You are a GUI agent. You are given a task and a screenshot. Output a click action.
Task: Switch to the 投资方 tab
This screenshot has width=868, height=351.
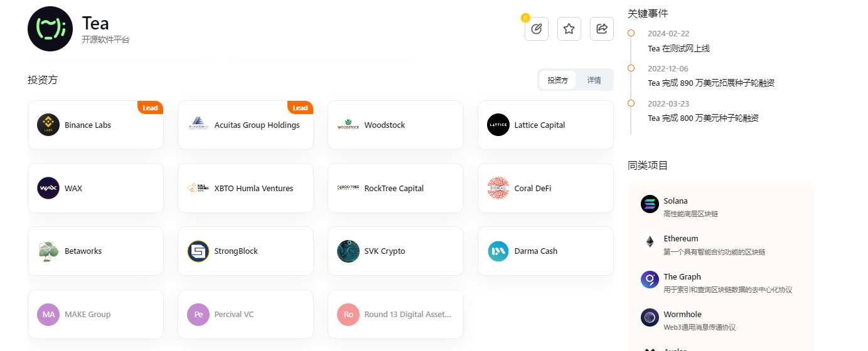pos(557,80)
